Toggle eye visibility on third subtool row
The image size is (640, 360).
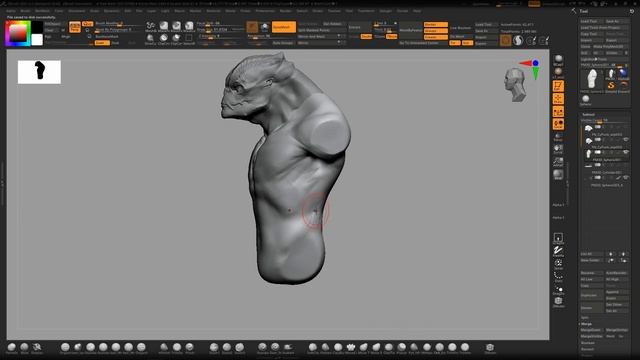tap(626, 152)
